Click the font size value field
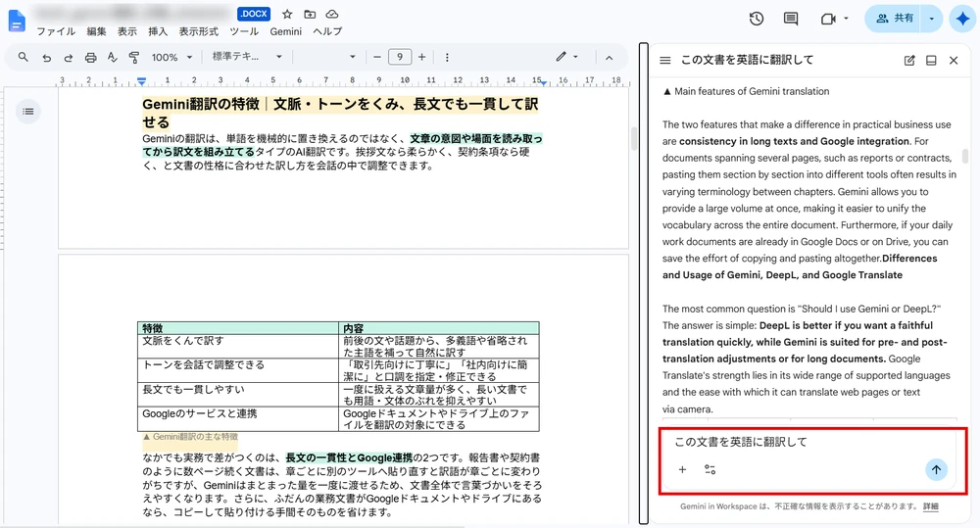This screenshot has width=980, height=528. tap(400, 57)
